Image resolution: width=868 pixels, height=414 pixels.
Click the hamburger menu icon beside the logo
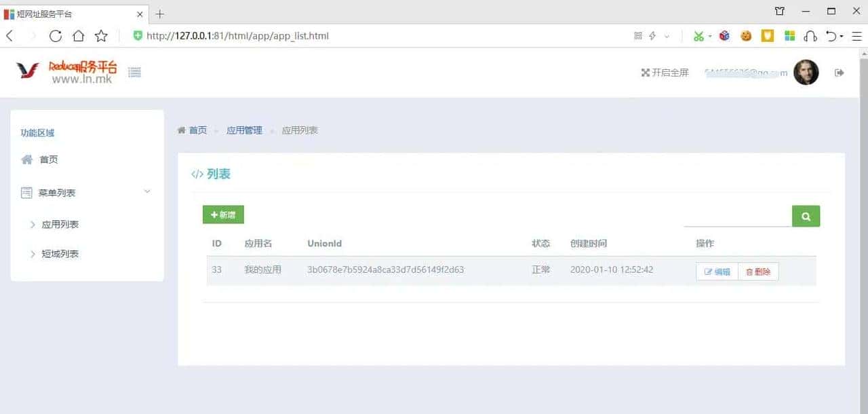tap(134, 72)
